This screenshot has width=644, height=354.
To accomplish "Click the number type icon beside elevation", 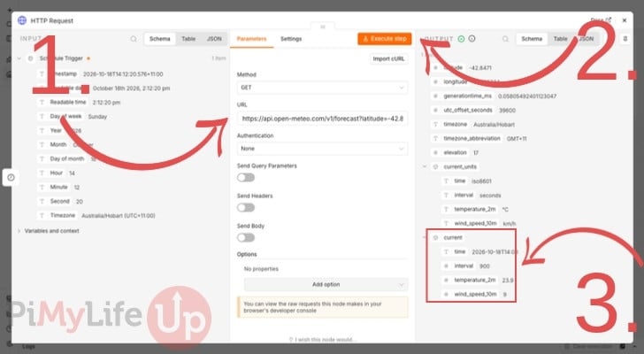I will pyautogui.click(x=435, y=152).
